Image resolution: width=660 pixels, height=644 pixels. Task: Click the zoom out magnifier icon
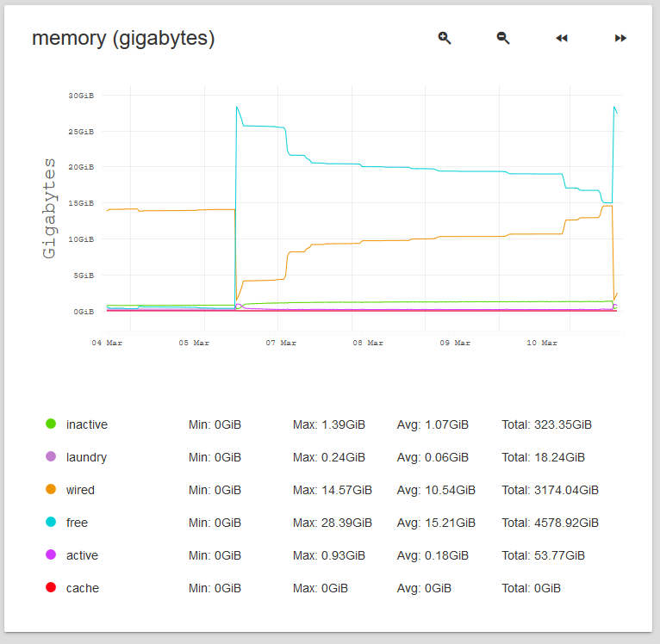[503, 38]
